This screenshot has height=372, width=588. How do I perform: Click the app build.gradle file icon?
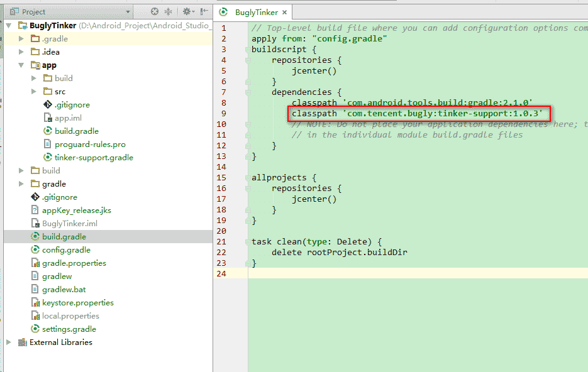[48, 131]
